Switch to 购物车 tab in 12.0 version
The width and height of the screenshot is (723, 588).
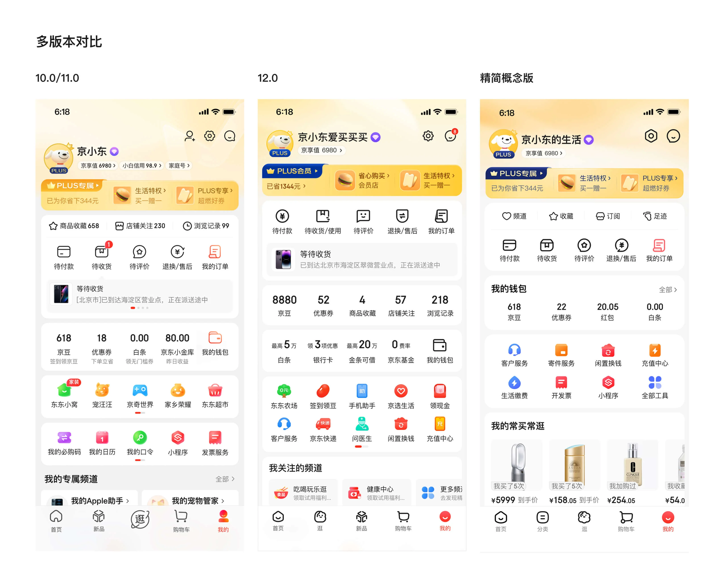point(403,521)
